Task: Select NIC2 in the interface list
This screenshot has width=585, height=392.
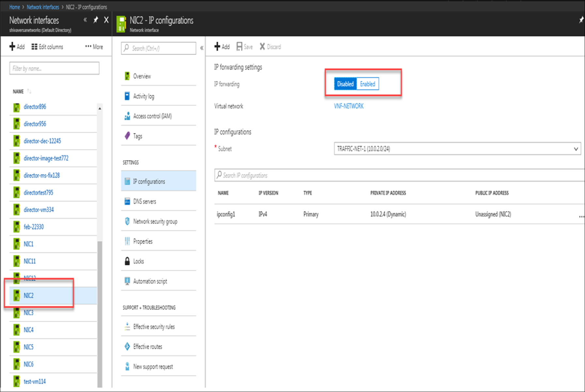Action: tap(28, 295)
